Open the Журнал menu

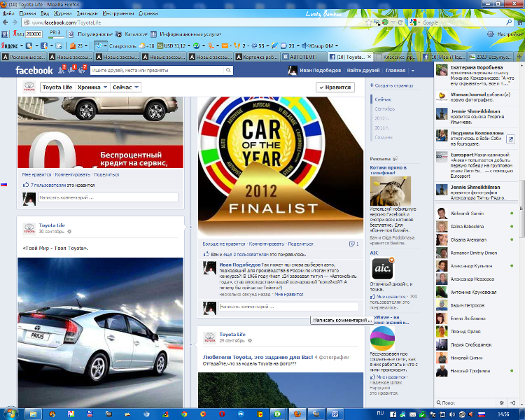(63, 13)
